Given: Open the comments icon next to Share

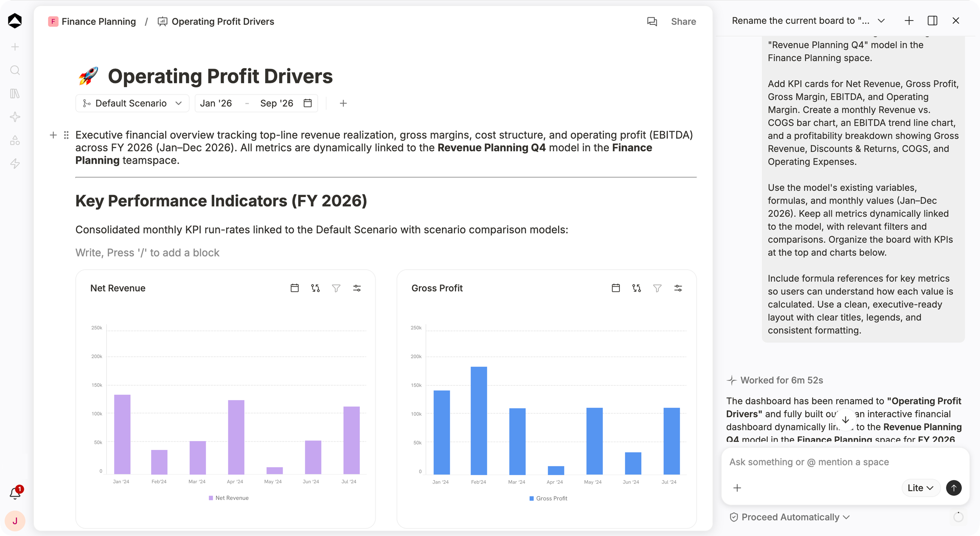Looking at the screenshot, I should point(652,22).
